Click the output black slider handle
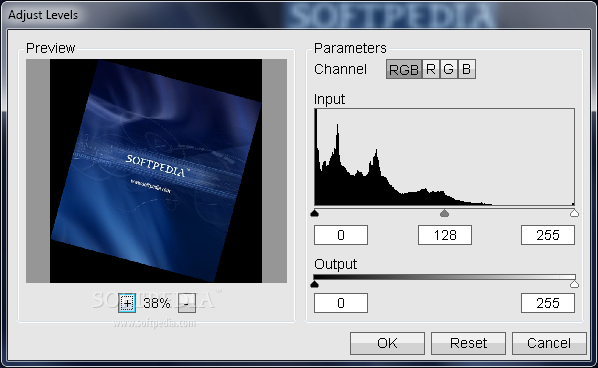This screenshot has height=368, width=598. point(315,284)
